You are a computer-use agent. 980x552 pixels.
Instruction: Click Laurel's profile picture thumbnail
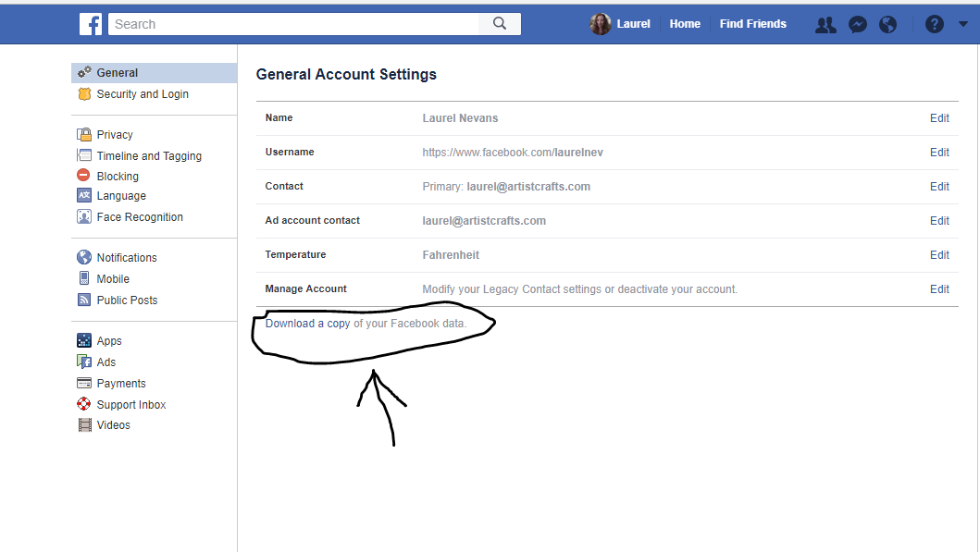[x=600, y=24]
